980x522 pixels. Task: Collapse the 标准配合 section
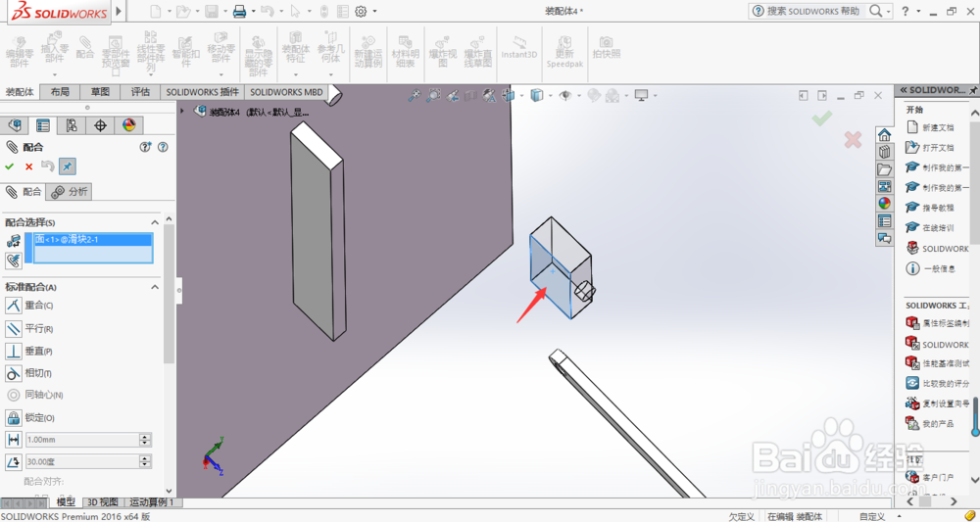[155, 287]
